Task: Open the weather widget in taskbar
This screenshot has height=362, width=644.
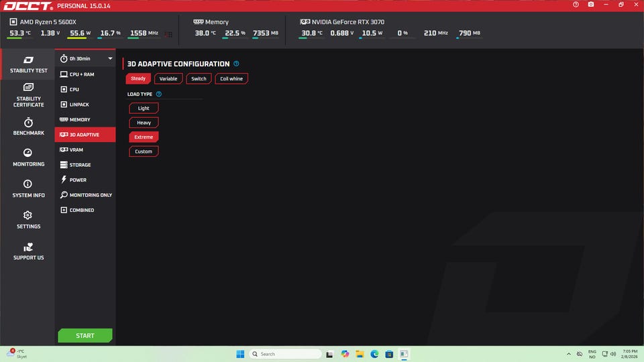Action: (x=17, y=354)
